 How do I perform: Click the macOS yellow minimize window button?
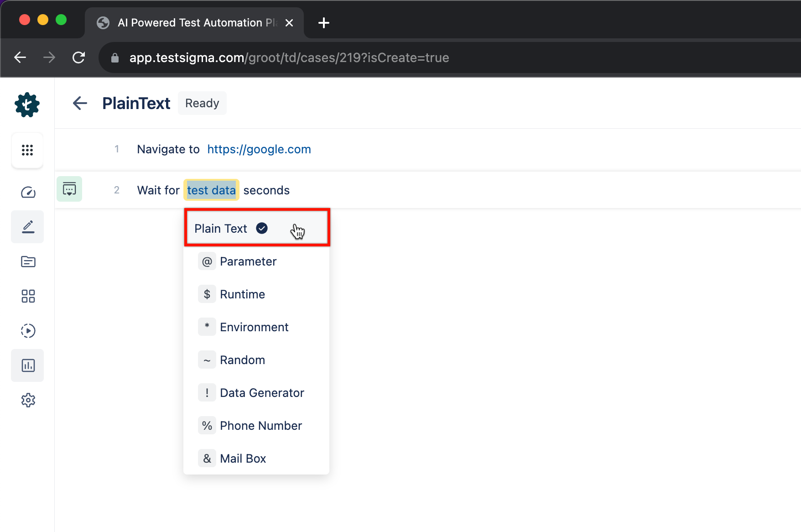43,20
